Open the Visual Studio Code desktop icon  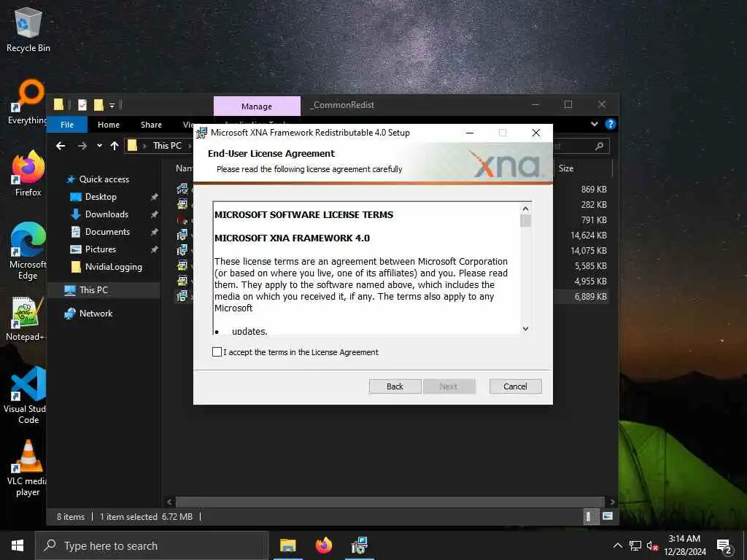point(28,395)
